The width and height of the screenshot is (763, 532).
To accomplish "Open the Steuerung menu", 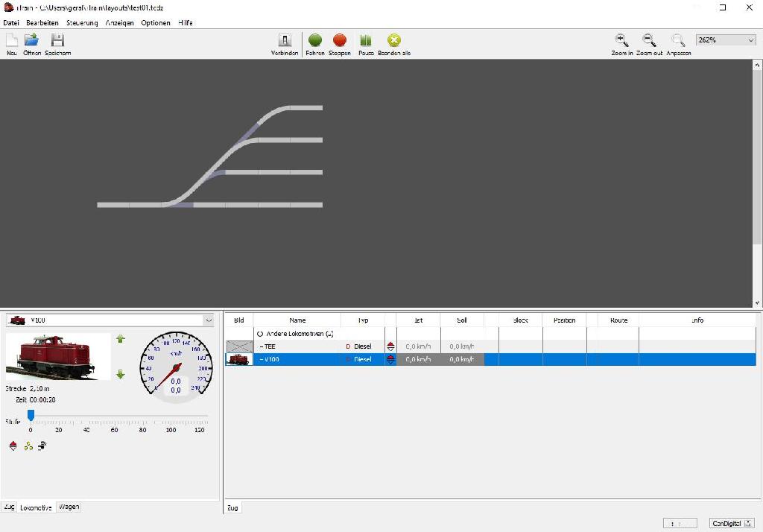I will point(82,23).
